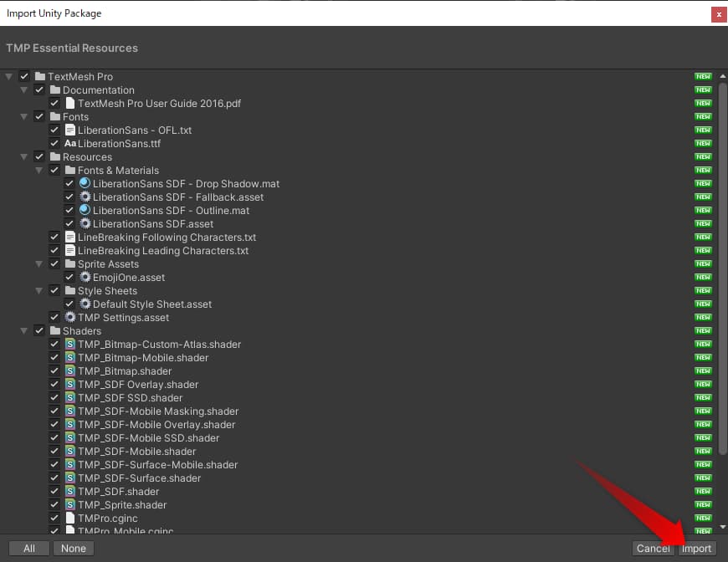Click the Shaders folder icon

(x=55, y=331)
